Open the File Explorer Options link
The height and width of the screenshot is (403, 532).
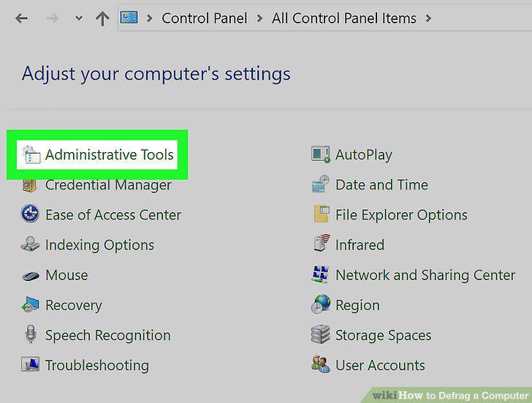tap(401, 215)
